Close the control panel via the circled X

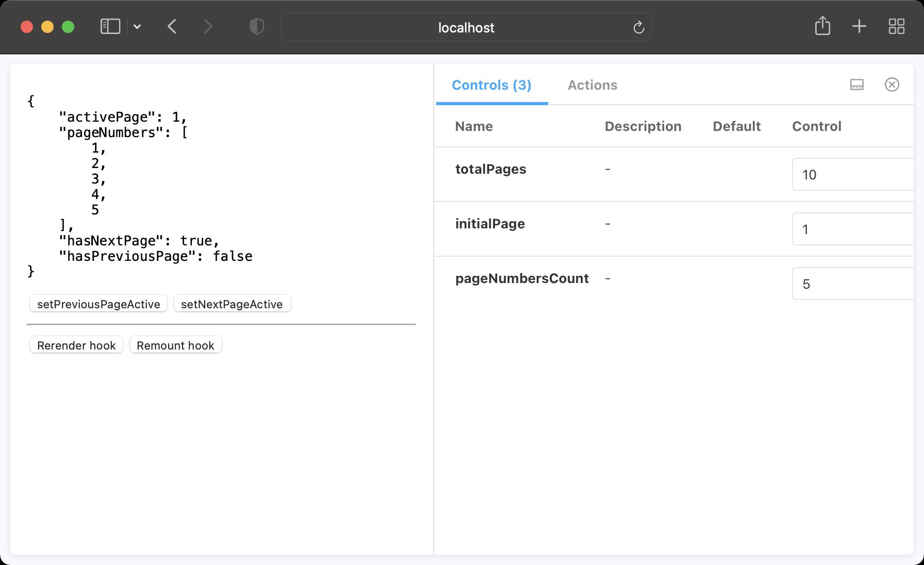(892, 85)
